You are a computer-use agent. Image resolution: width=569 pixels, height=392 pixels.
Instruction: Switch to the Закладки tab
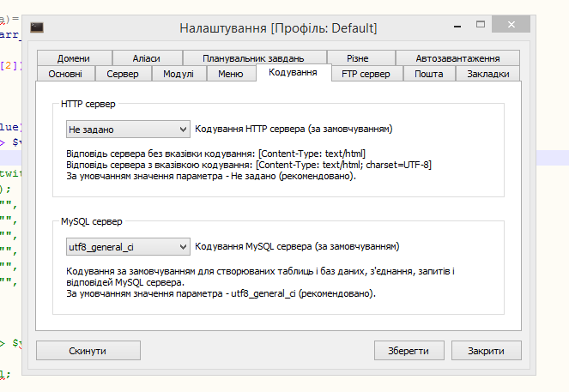487,75
